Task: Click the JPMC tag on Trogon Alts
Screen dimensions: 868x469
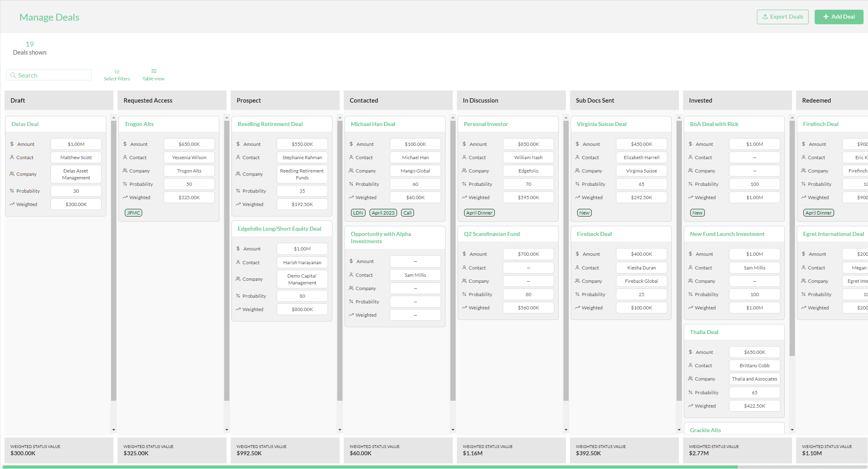Action: coord(133,213)
